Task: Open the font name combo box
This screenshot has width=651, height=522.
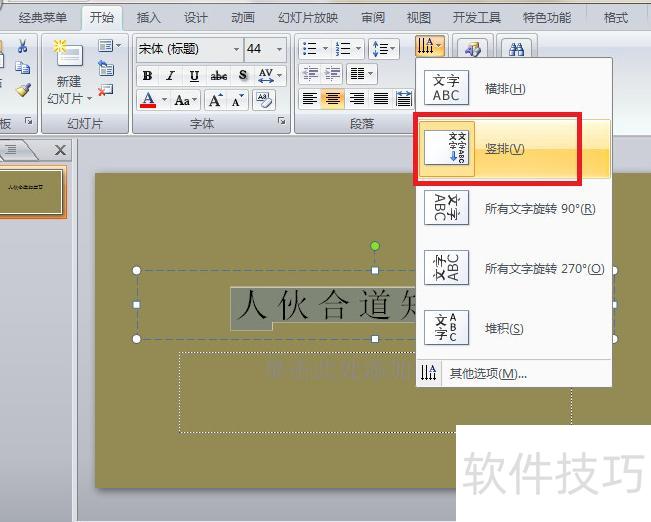Action: coord(189,49)
